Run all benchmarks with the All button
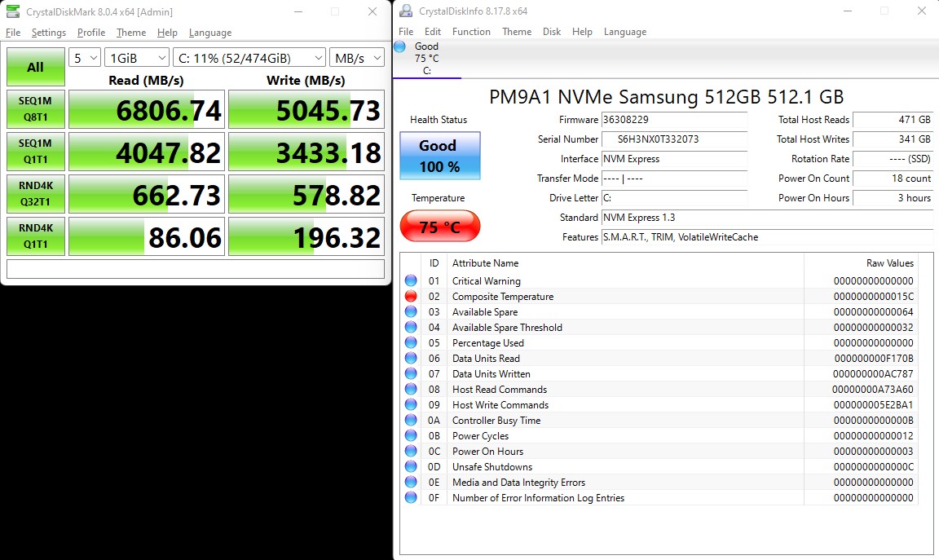Viewport: 939px width, 560px height. [x=35, y=67]
